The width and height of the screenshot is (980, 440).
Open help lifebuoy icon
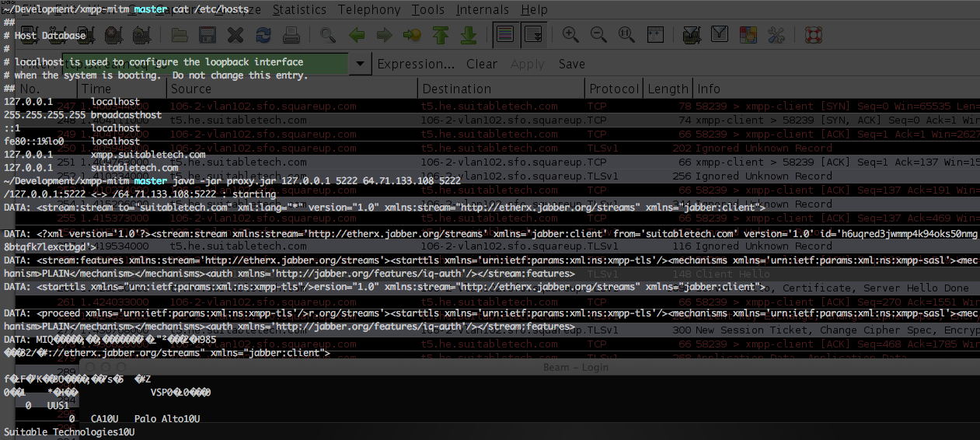(x=813, y=35)
